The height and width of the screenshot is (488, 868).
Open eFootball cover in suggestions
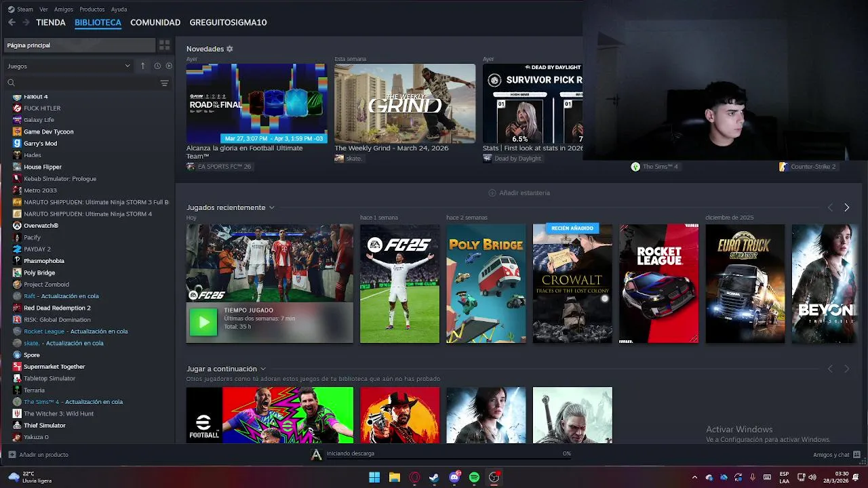[270, 415]
